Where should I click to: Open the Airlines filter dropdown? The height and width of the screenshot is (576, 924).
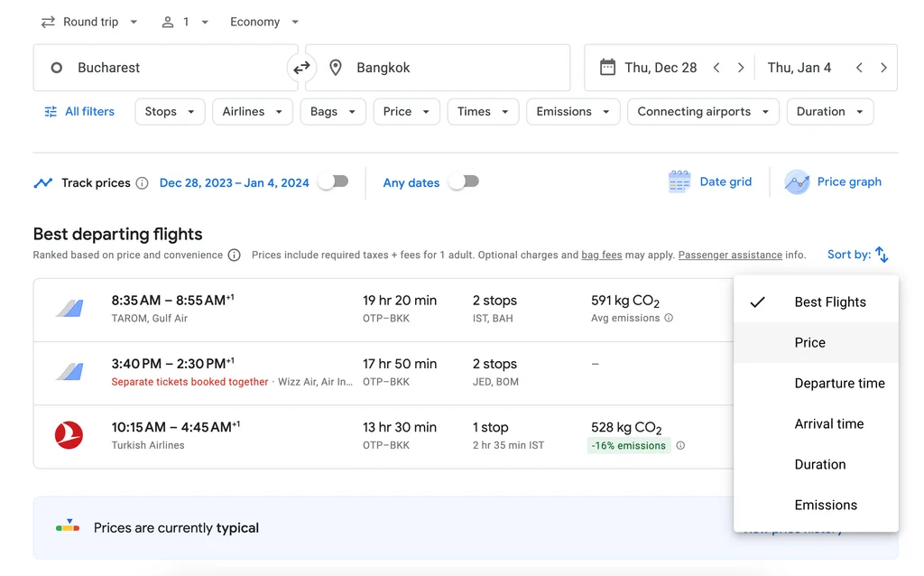click(x=253, y=111)
